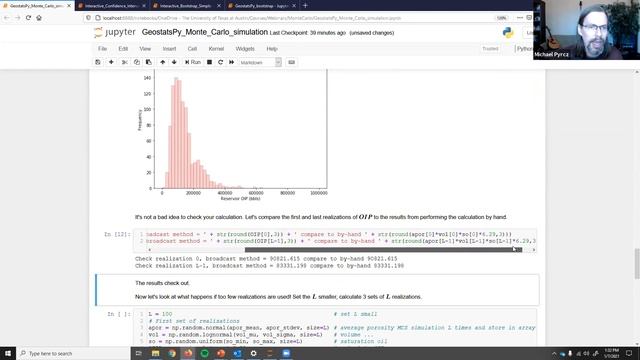Rename notebook title GeostatsPy_Monte_Carlo_simulation
Screen dimensions: 640x360
point(204,32)
